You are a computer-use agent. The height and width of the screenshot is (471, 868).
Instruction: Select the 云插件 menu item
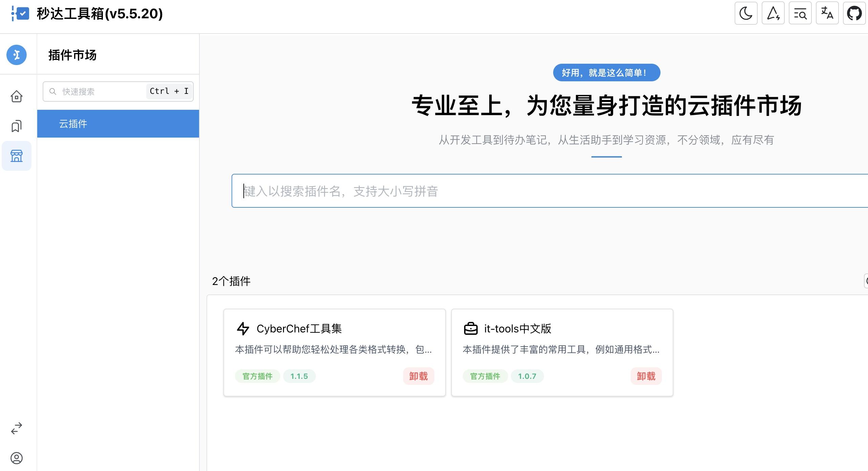[x=118, y=124]
